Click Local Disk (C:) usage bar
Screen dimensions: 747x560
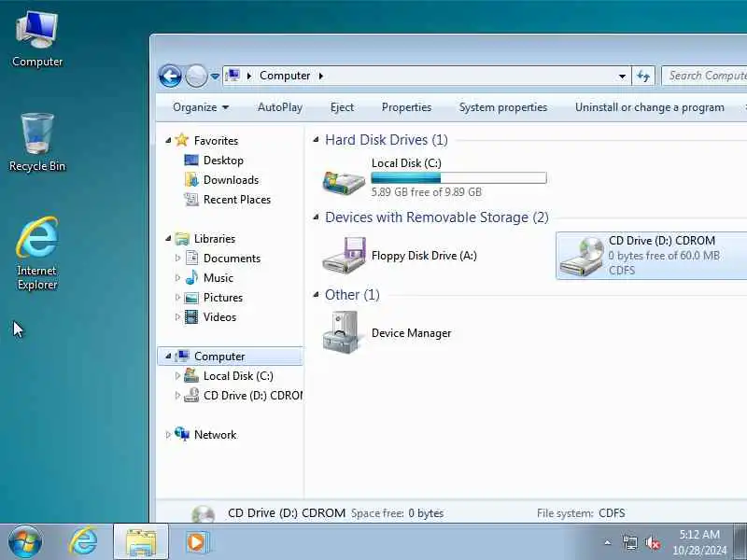458,178
